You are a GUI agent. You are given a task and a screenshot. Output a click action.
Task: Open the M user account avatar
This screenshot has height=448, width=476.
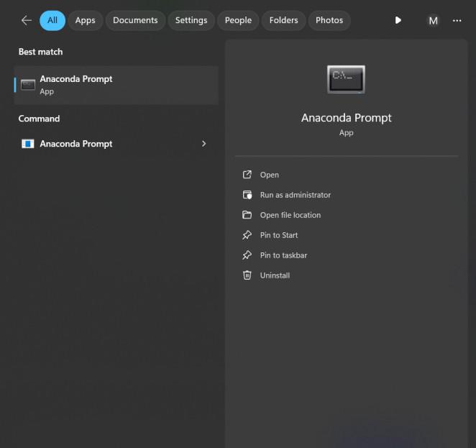click(433, 21)
